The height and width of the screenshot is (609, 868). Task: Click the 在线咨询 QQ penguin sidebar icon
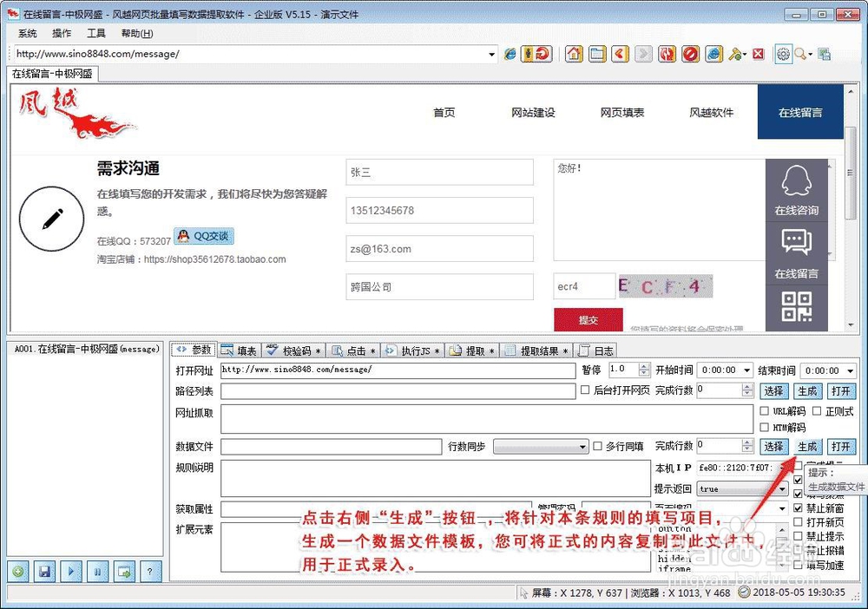point(797,190)
